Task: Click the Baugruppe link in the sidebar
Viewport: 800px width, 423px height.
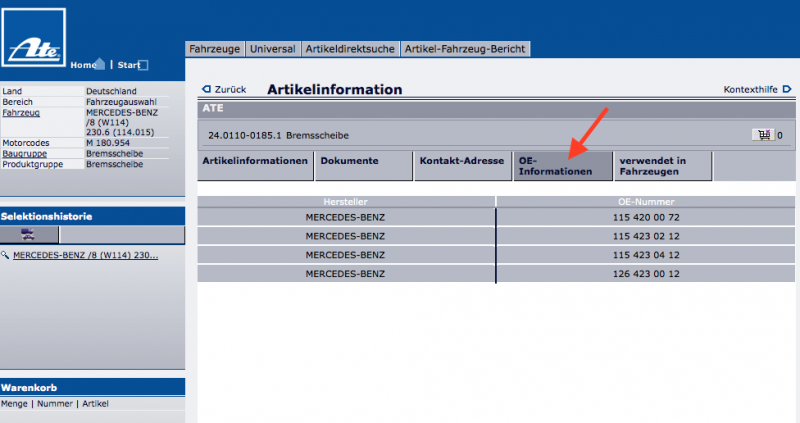Action: click(x=22, y=154)
